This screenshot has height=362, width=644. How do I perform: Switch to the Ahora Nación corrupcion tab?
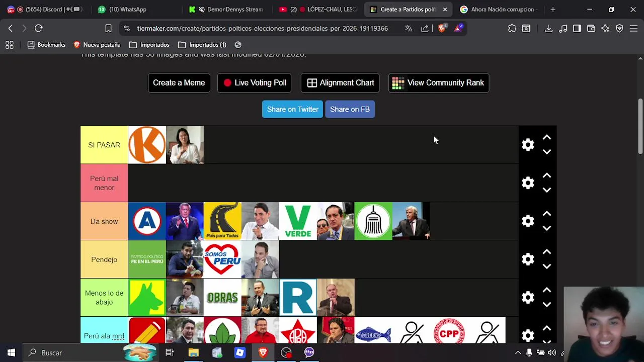[498, 9]
